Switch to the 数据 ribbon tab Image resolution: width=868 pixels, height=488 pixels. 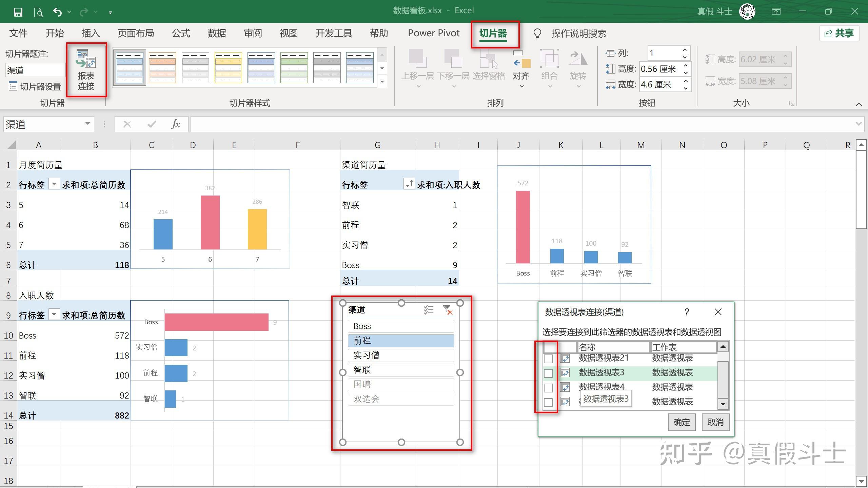tap(217, 33)
